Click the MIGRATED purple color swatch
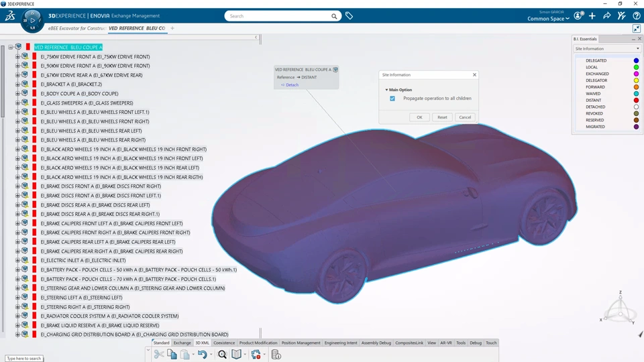The image size is (644, 362). coord(636,127)
